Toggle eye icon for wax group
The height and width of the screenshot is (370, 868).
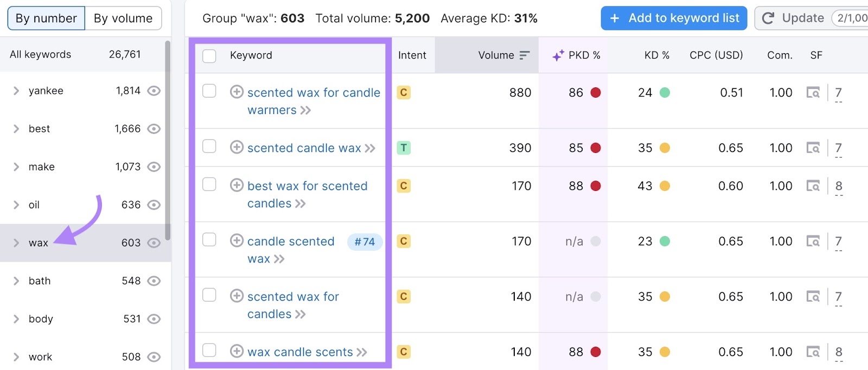coord(154,243)
